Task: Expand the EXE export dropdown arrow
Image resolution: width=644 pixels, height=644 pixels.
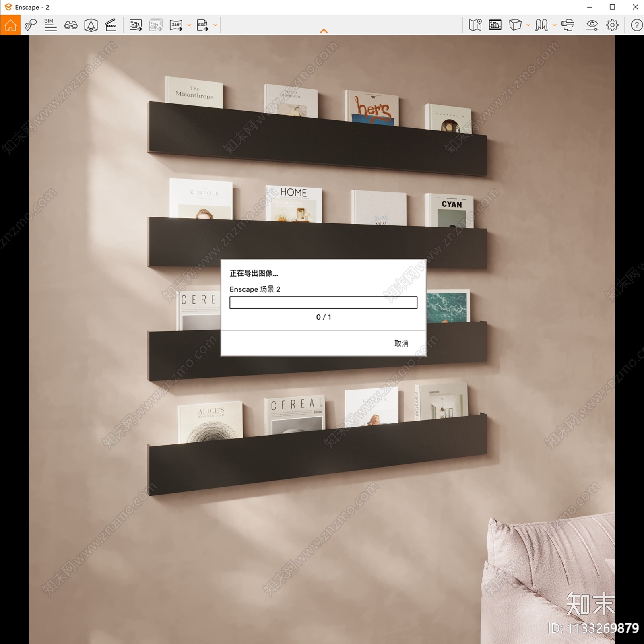Action: tap(215, 25)
